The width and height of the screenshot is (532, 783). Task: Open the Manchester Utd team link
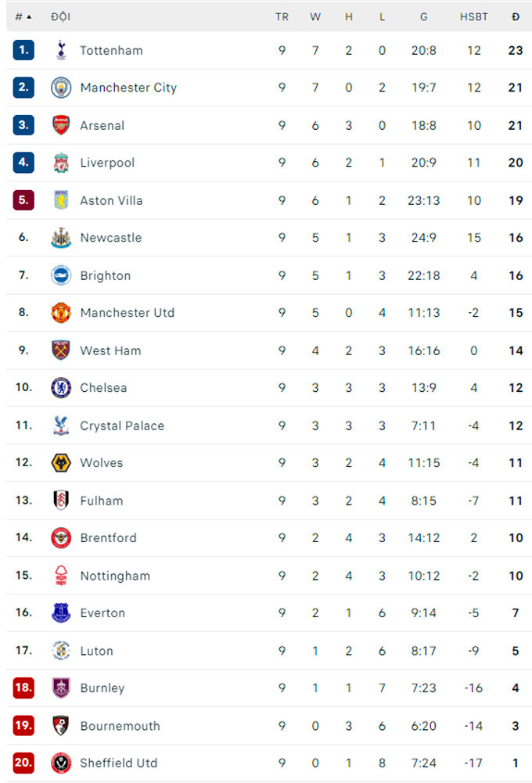tap(127, 313)
